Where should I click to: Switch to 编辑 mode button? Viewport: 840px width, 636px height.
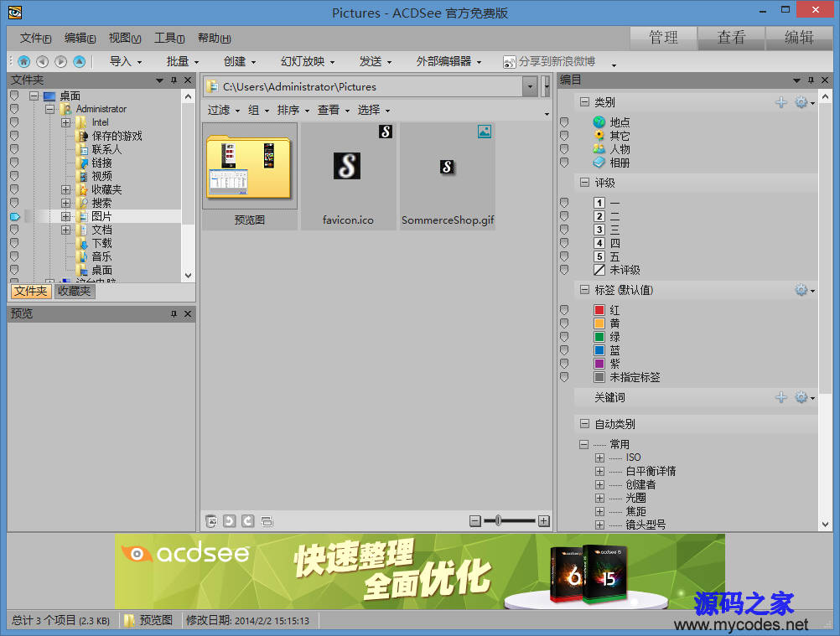click(x=799, y=38)
